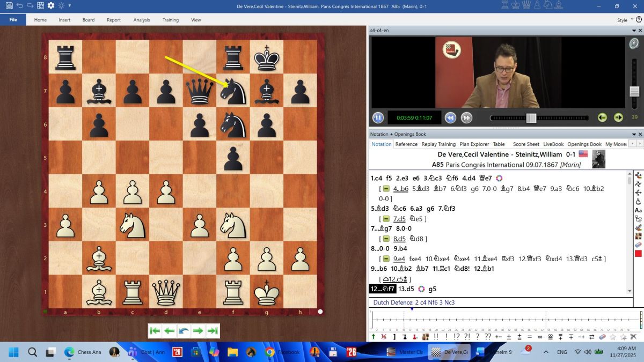Open settings gear in title bar
The image size is (644, 362).
coord(51,5)
